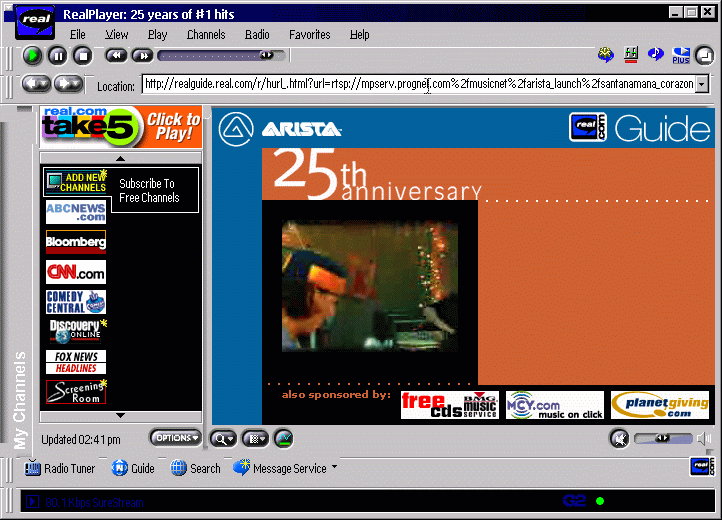Open the Radio menu
The width and height of the screenshot is (722, 520).
(x=257, y=35)
